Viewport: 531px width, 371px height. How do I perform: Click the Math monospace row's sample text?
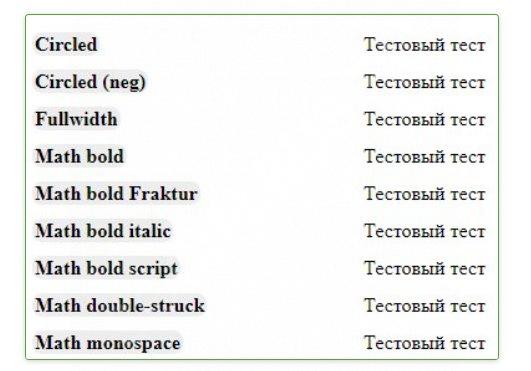(x=425, y=343)
